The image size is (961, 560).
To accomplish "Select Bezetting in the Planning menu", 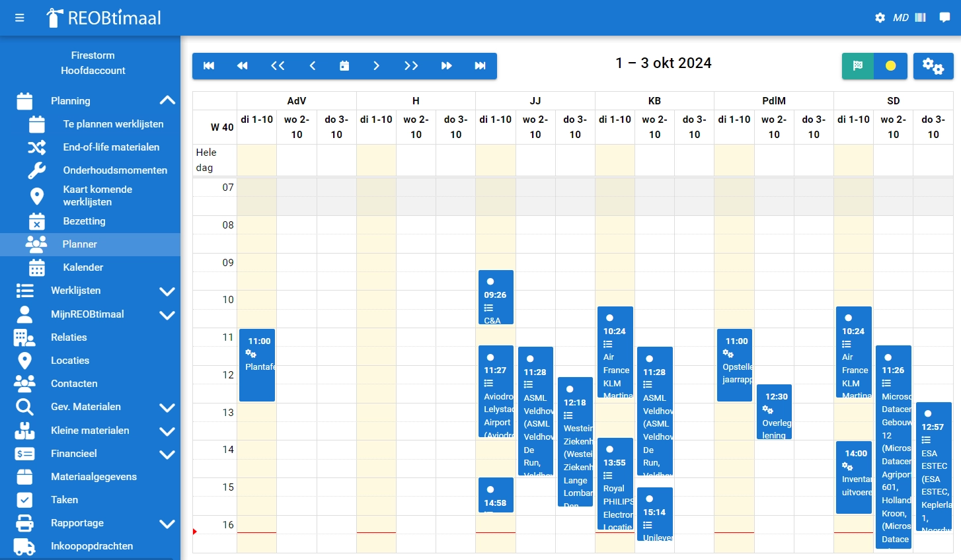I will point(84,221).
